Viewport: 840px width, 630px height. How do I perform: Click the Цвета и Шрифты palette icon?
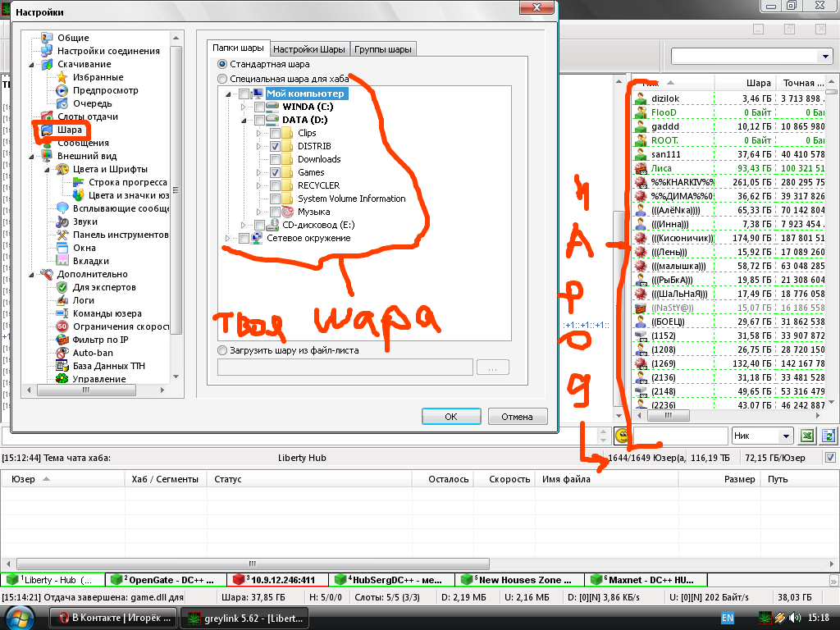62,169
